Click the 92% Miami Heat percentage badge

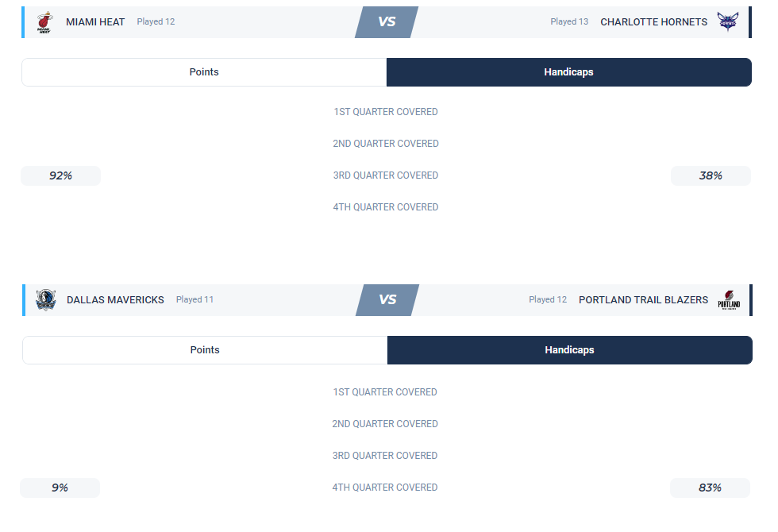[60, 175]
